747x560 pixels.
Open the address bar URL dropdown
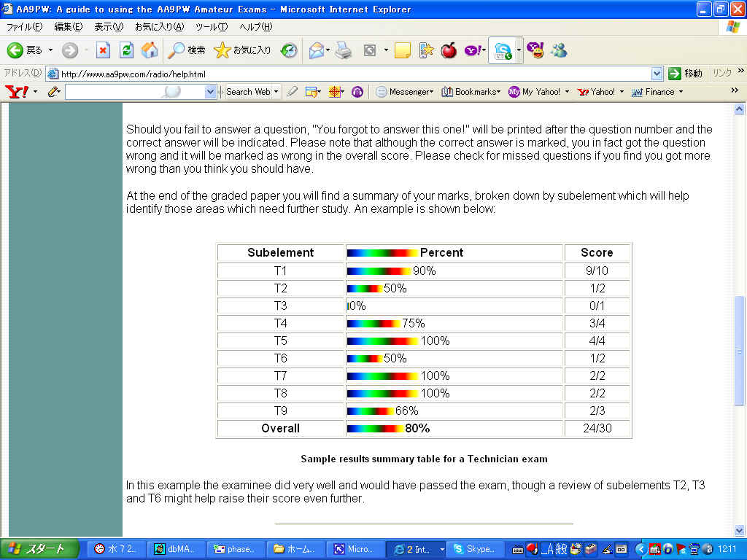tap(657, 74)
